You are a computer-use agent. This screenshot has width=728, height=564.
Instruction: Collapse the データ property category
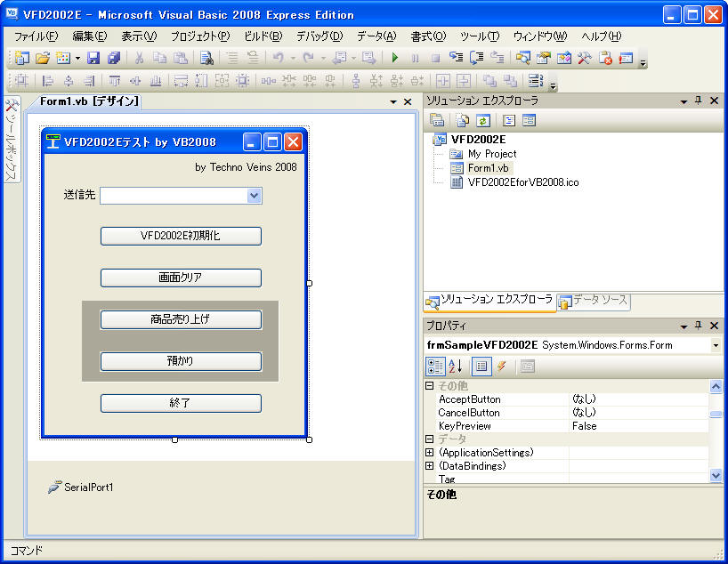coord(430,439)
